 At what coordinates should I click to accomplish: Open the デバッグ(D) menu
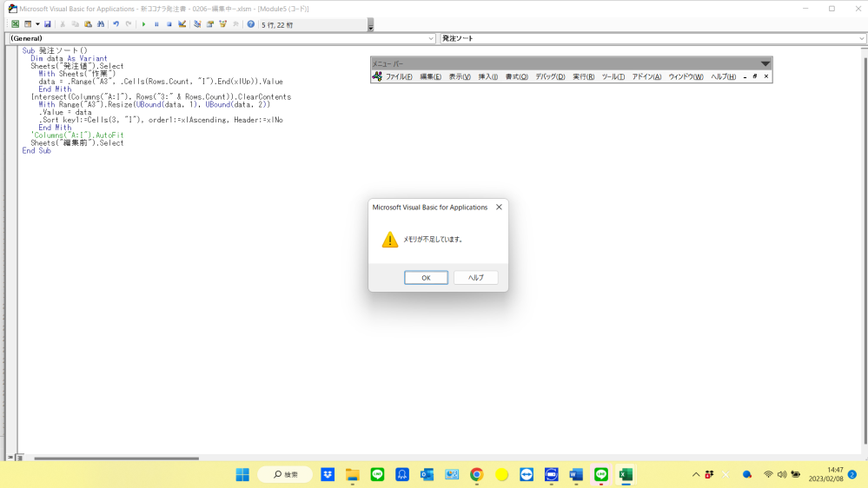click(550, 77)
